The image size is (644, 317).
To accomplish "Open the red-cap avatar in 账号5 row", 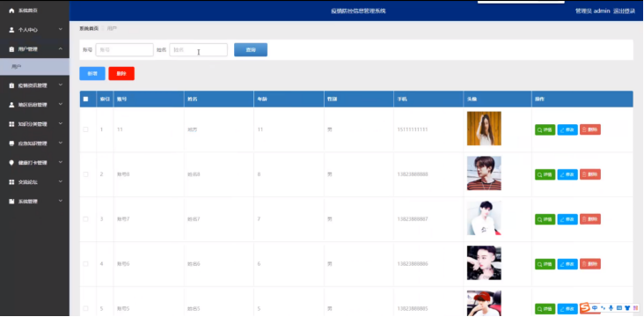I will [x=484, y=304].
